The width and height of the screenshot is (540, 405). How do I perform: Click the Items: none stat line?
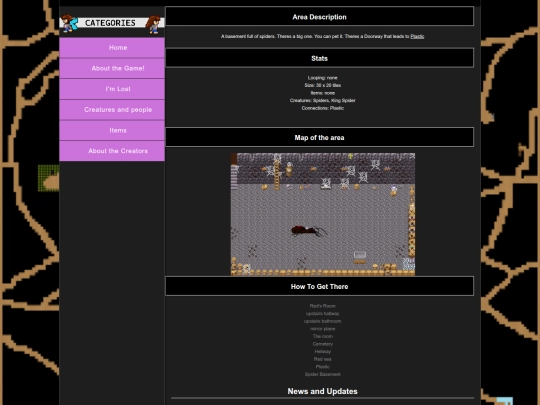pyautogui.click(x=322, y=93)
